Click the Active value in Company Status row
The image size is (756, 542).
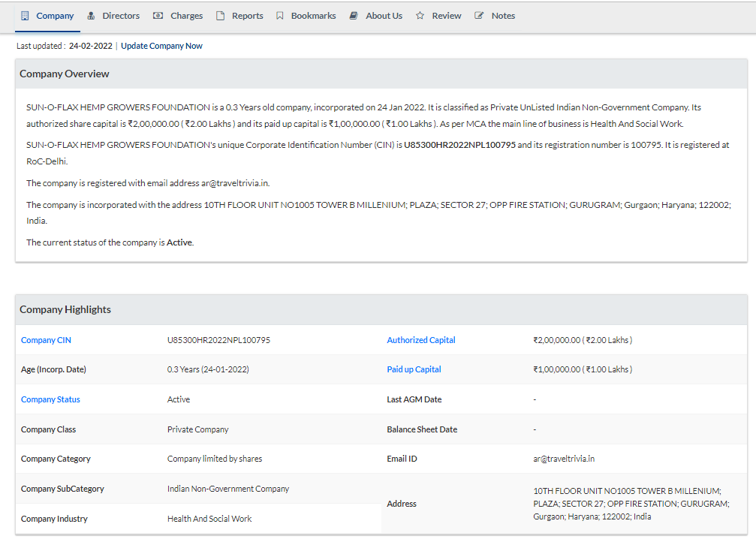(179, 399)
